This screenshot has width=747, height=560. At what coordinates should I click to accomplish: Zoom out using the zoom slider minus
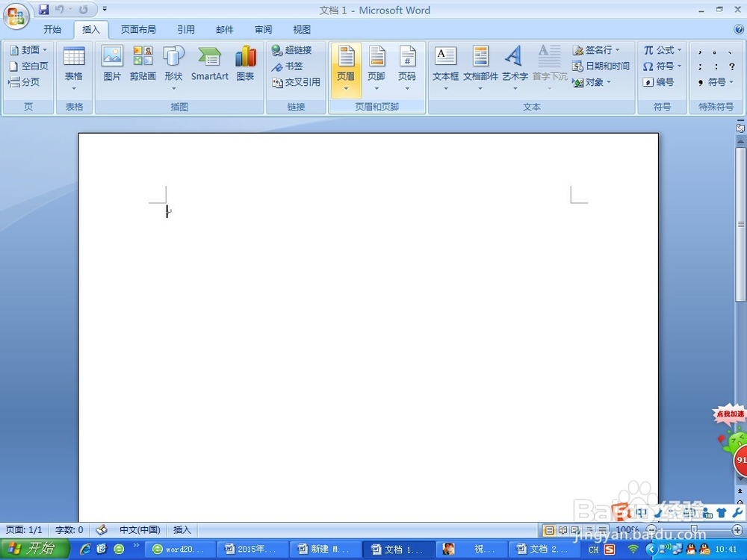point(651,529)
